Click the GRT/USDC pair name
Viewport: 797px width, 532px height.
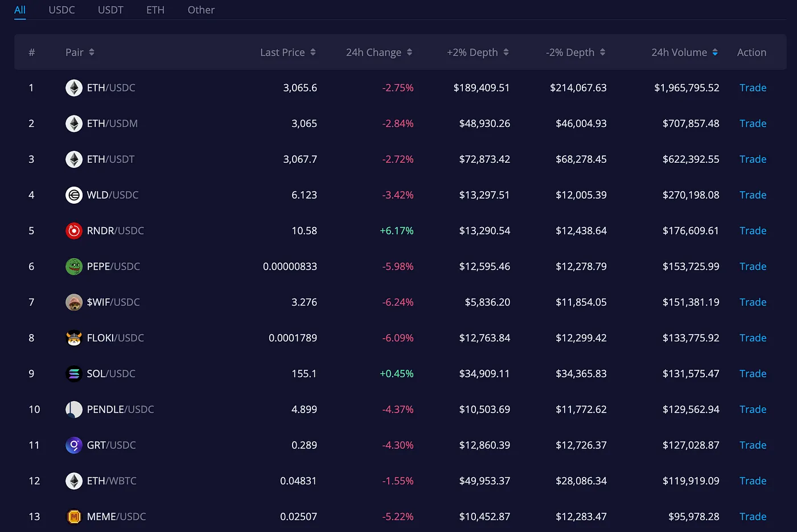click(112, 445)
